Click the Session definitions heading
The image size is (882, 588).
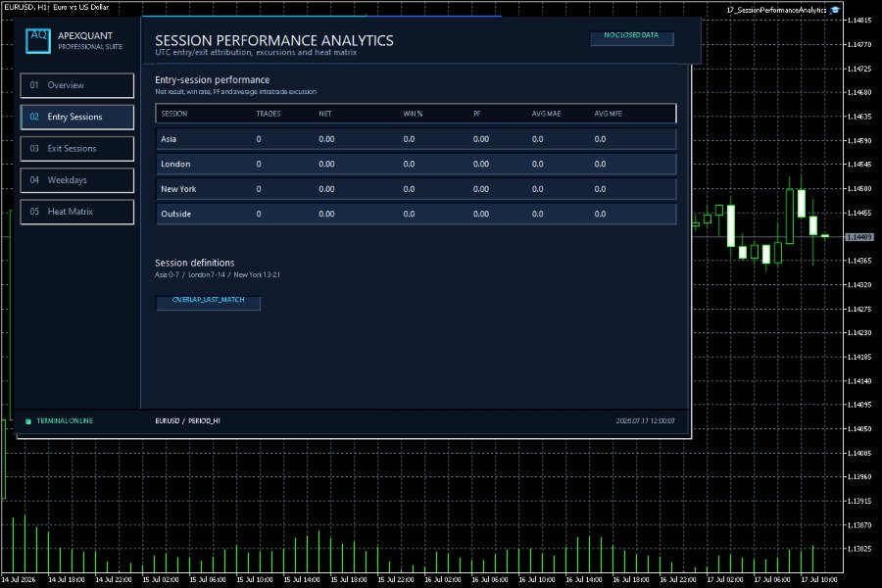click(195, 263)
